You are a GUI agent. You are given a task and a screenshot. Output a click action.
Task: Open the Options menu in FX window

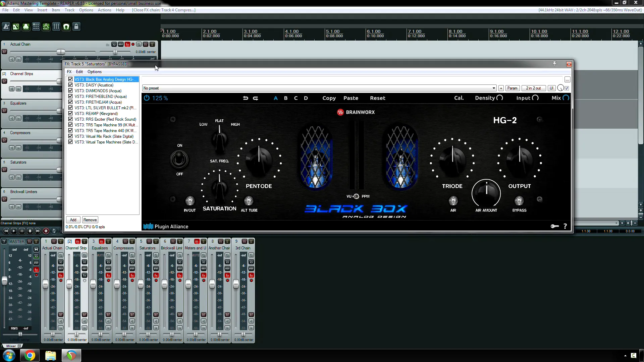pos(95,72)
